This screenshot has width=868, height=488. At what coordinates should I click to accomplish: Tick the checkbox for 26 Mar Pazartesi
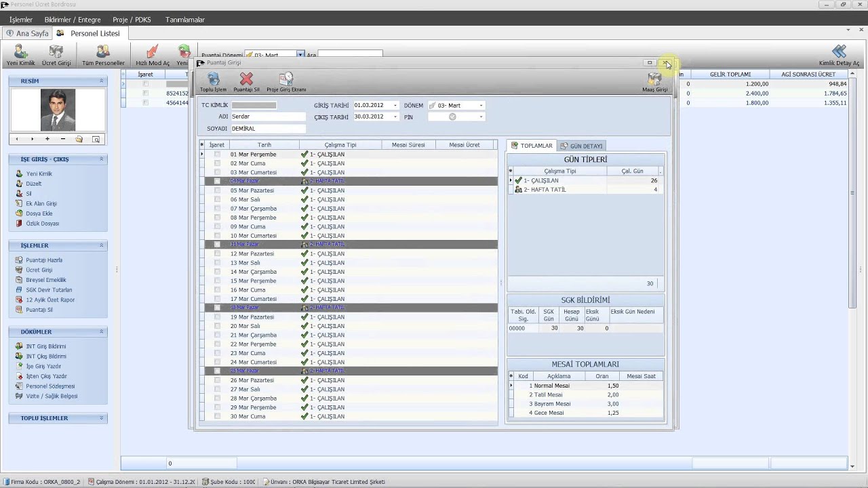point(217,380)
